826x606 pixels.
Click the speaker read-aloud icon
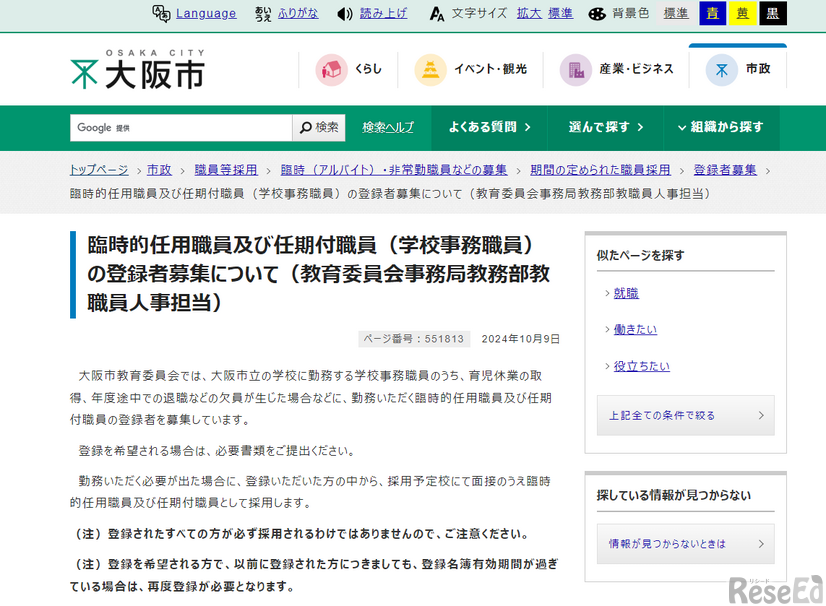point(345,14)
